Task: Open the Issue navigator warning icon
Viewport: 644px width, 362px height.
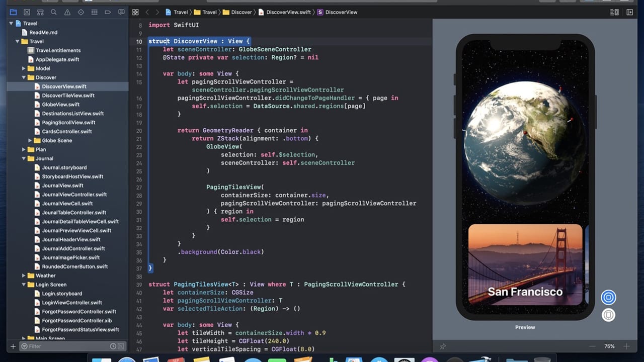Action: pyautogui.click(x=67, y=12)
